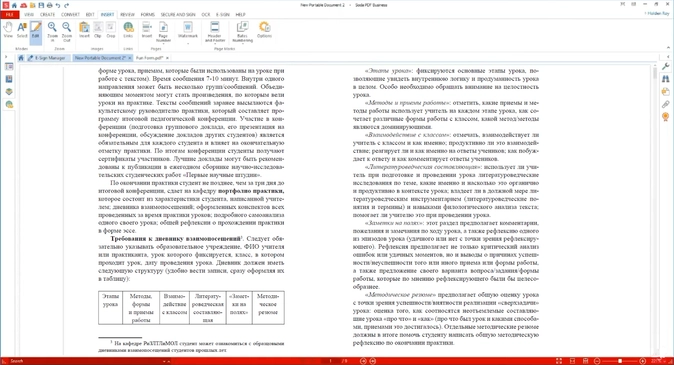674x365 pixels.
Task: Switch to the REVIEW ribbon tab
Action: click(127, 15)
